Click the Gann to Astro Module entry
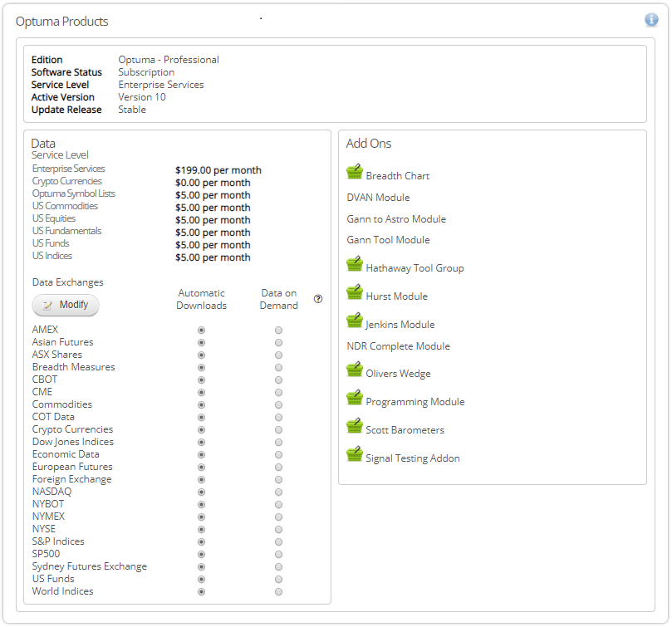This screenshot has width=672, height=627. coord(396,219)
